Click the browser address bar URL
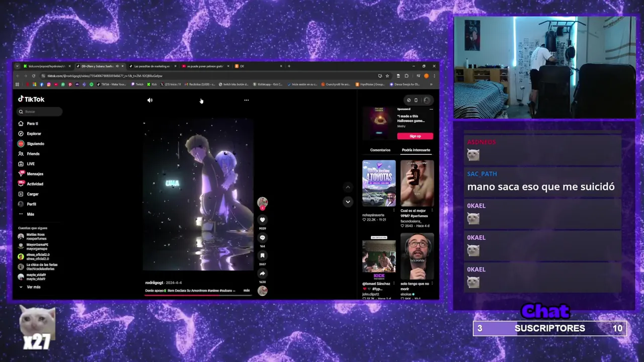This screenshot has width=644, height=362. pos(105,76)
